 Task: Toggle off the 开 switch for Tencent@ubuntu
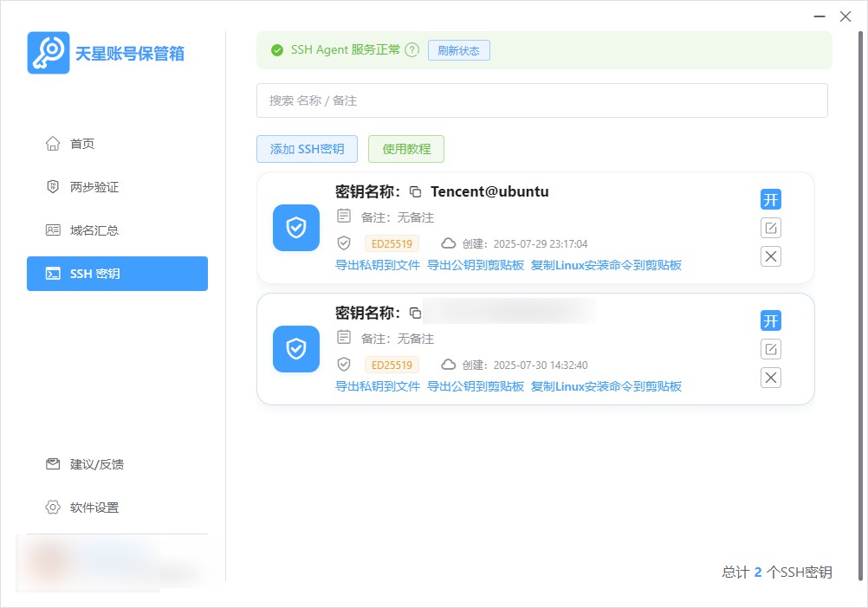(x=770, y=199)
